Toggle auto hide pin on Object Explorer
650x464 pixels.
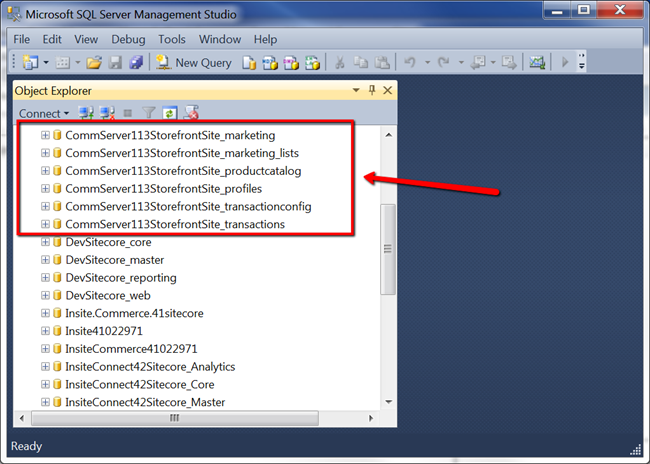pos(372,90)
